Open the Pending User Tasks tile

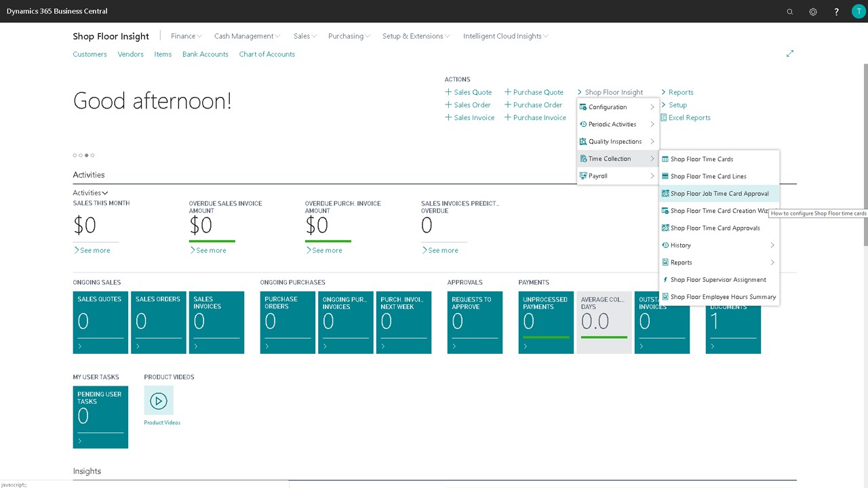click(100, 417)
